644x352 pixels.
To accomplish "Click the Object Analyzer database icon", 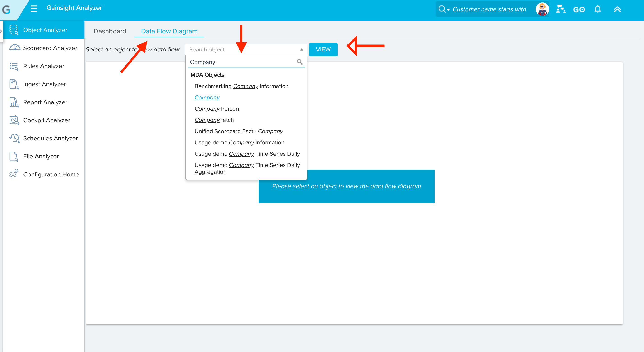I will [14, 30].
